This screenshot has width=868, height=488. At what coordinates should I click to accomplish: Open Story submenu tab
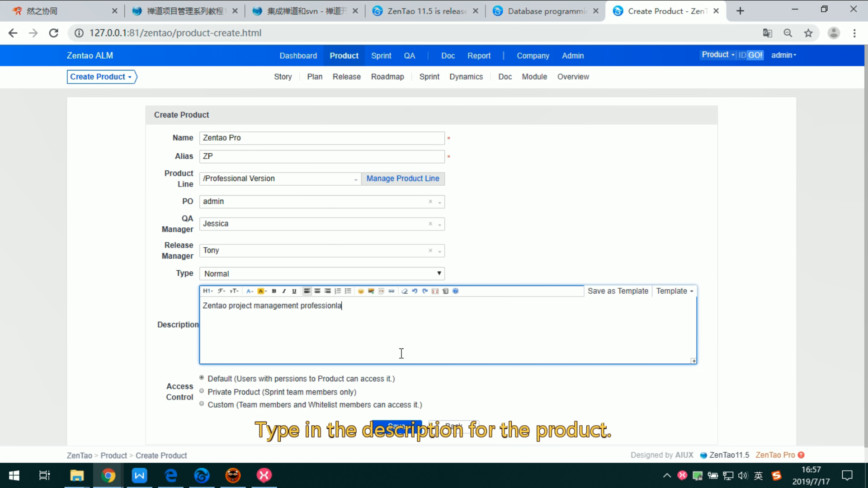point(283,77)
